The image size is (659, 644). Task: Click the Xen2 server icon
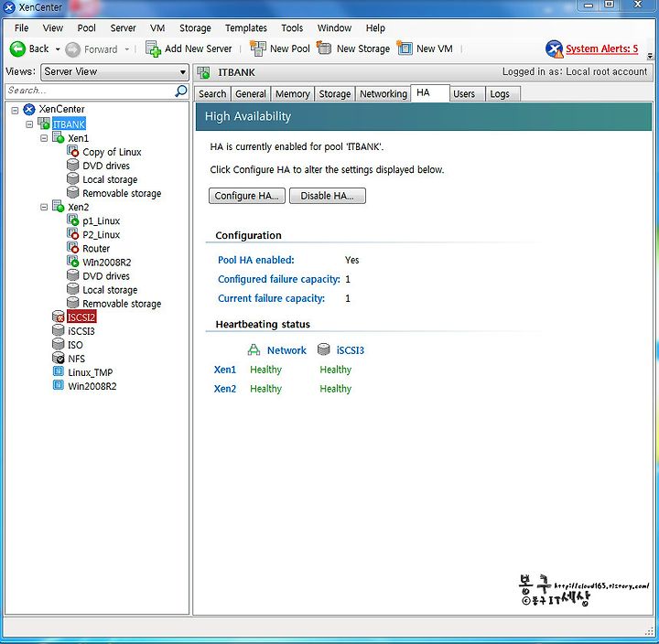pyautogui.click(x=58, y=206)
